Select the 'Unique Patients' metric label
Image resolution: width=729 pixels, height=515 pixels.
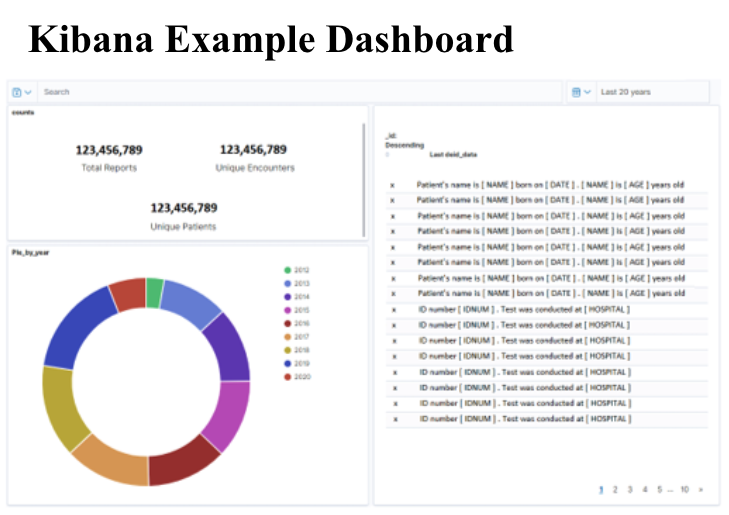coord(183,226)
